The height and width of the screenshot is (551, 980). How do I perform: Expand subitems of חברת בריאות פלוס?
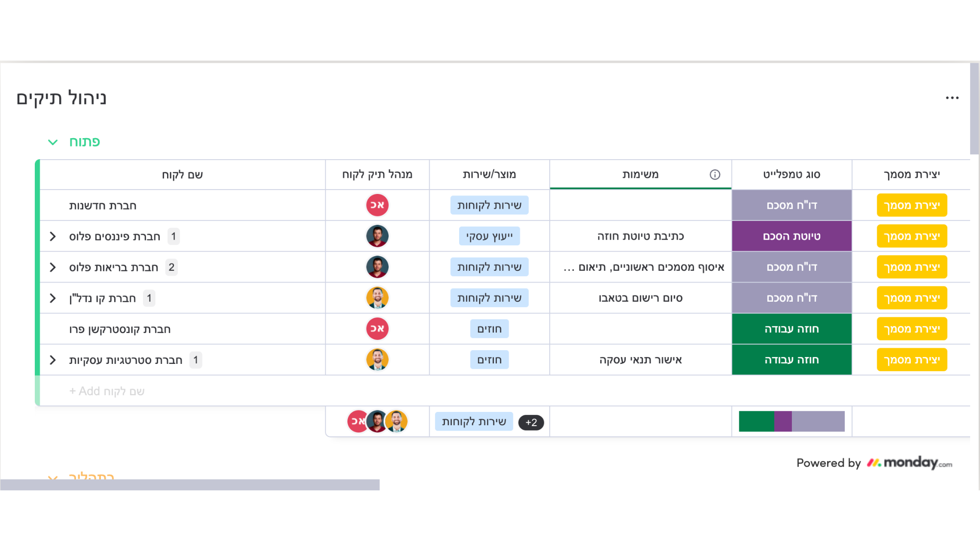tap(53, 267)
